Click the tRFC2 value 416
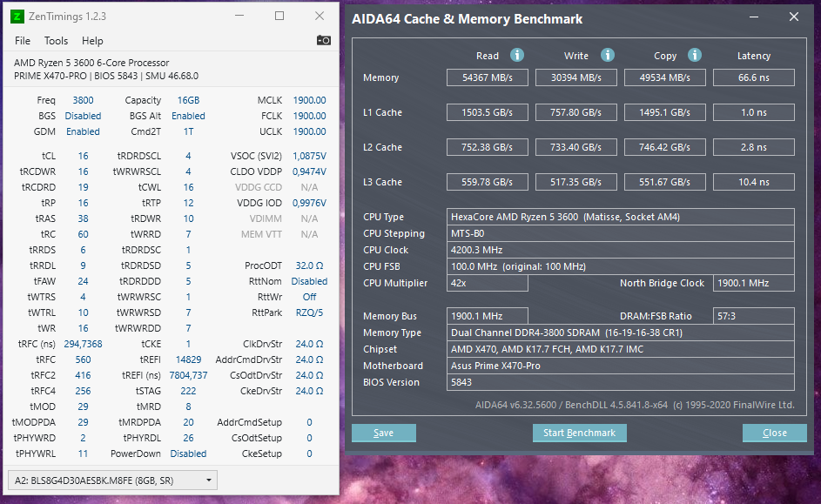Screen dimensions: 821x504 (84, 375)
